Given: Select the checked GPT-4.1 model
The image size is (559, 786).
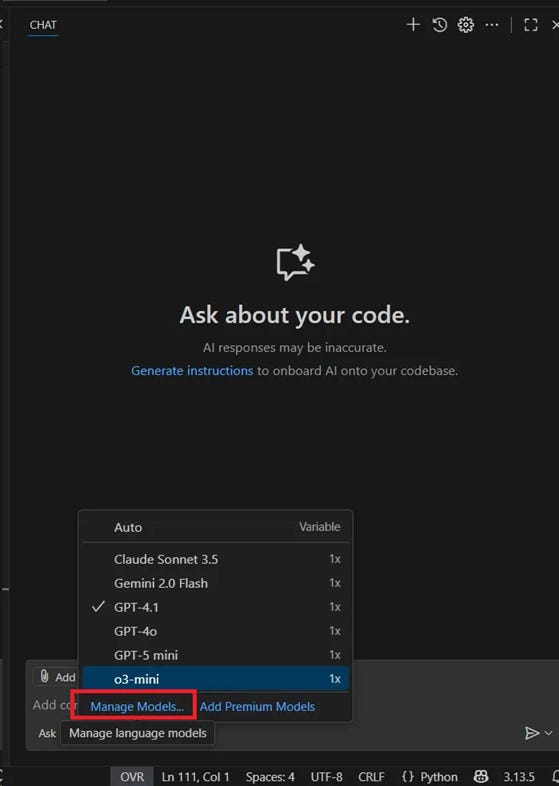Looking at the screenshot, I should coord(216,607).
